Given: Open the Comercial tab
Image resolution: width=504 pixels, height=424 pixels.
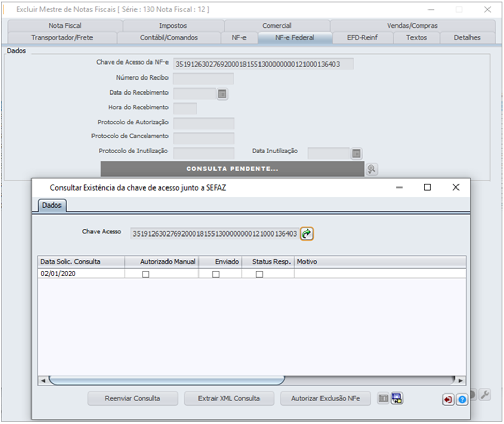Looking at the screenshot, I should [277, 26].
